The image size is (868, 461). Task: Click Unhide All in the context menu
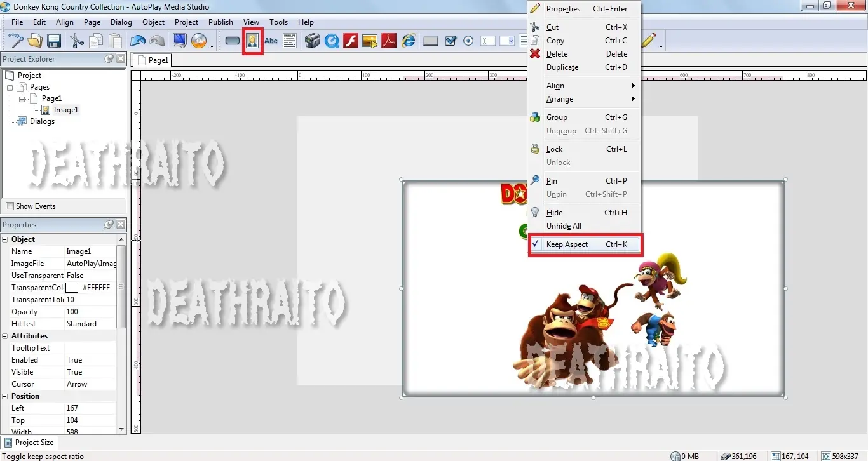585,226
